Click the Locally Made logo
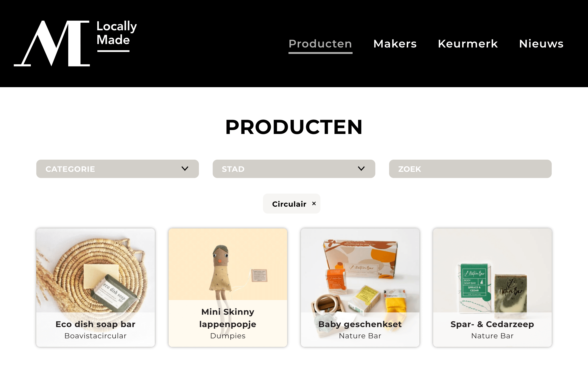The height and width of the screenshot is (367, 588). coord(75,43)
